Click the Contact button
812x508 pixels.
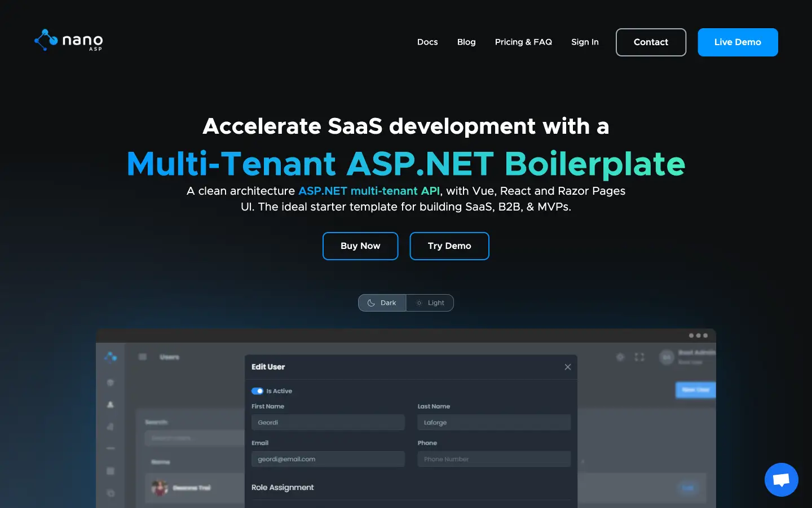pos(651,42)
